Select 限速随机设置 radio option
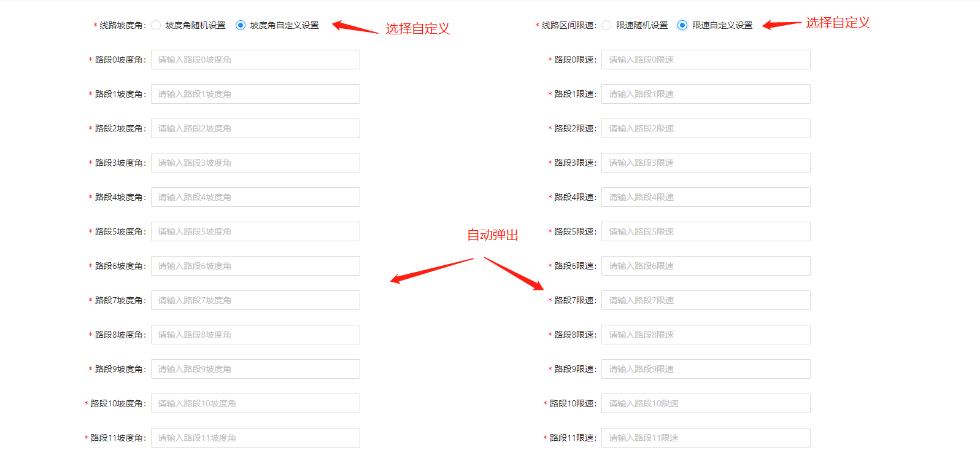 coord(606,25)
